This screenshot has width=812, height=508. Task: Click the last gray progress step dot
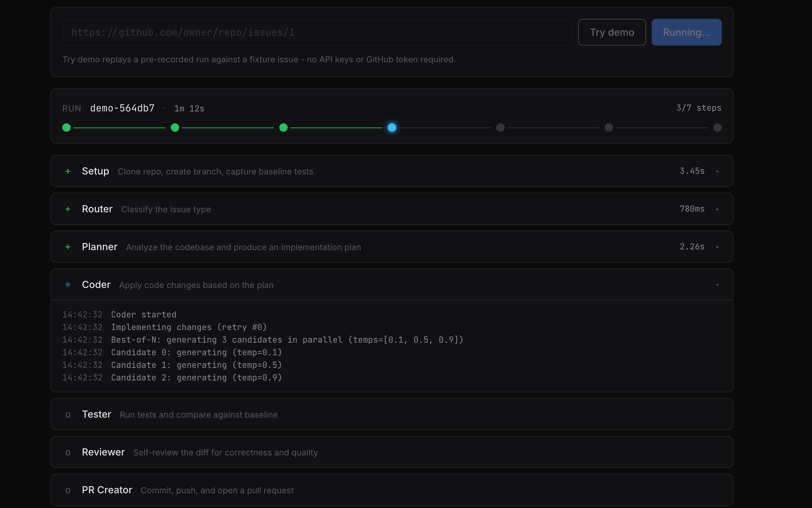(x=717, y=128)
